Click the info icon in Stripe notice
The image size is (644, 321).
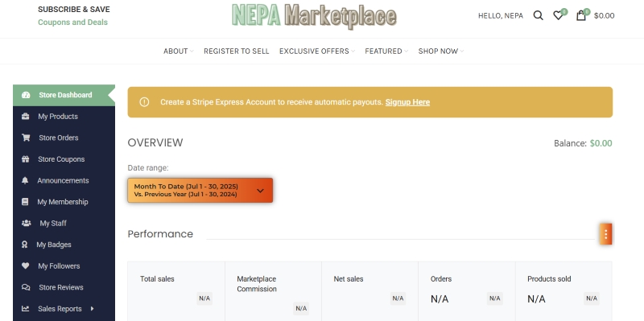[x=144, y=102]
